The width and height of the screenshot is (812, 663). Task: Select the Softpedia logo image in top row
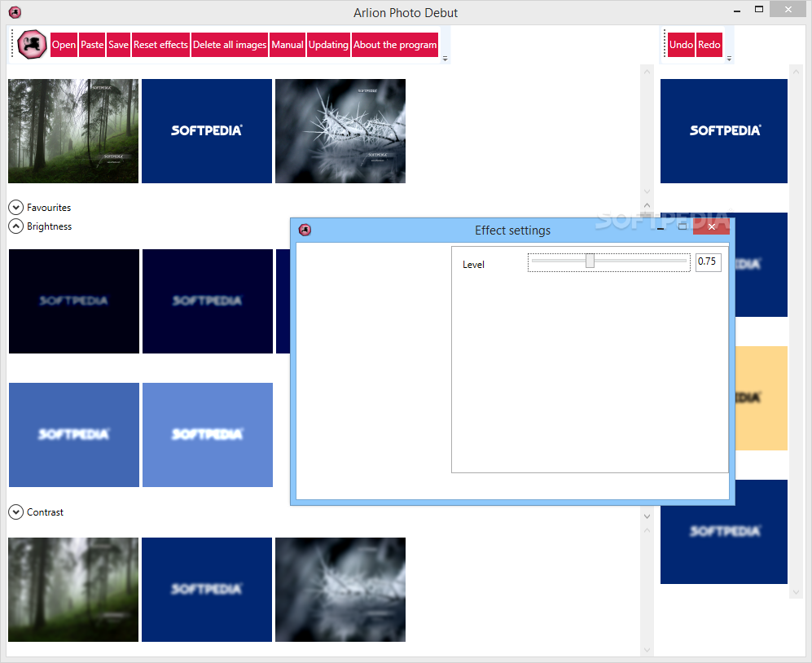pos(207,131)
